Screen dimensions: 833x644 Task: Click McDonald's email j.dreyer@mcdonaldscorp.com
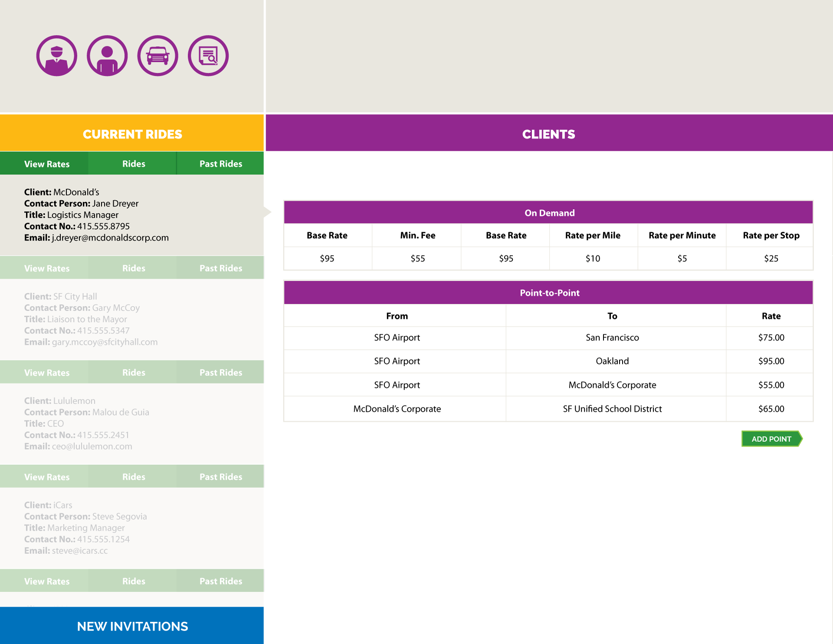tap(110, 238)
